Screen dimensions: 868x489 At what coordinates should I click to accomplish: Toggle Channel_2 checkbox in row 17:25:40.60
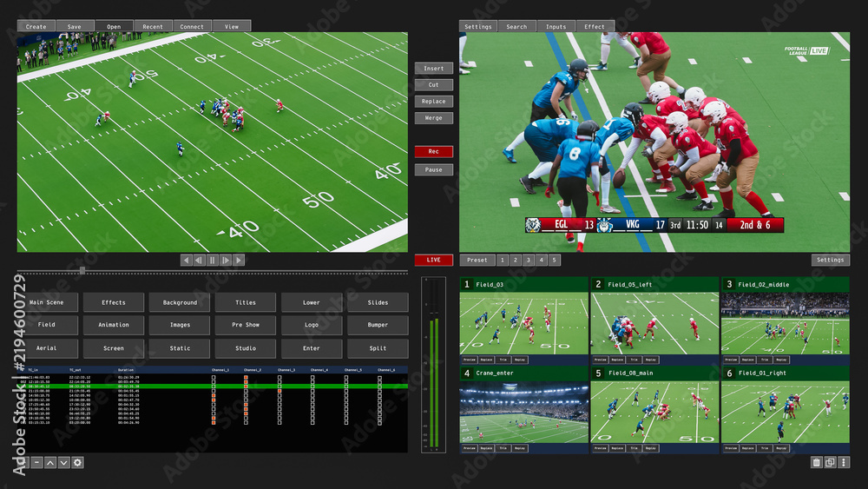tap(246, 404)
